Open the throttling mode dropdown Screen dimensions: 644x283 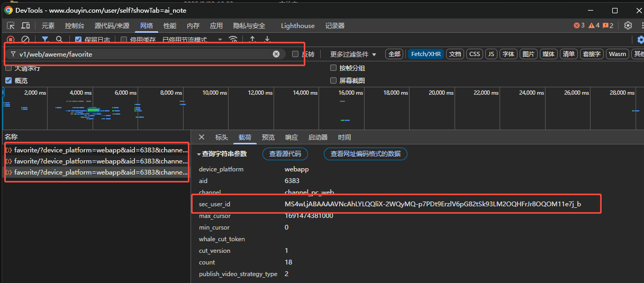click(220, 40)
